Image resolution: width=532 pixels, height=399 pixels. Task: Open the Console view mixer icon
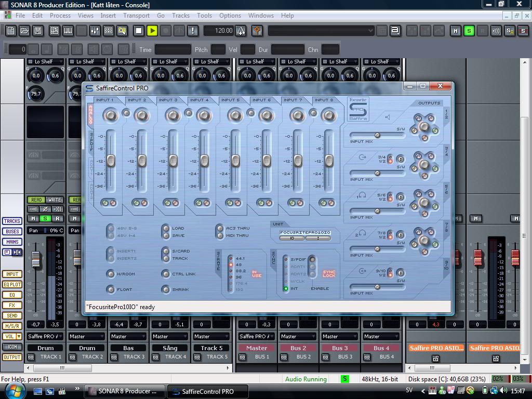click(95, 31)
